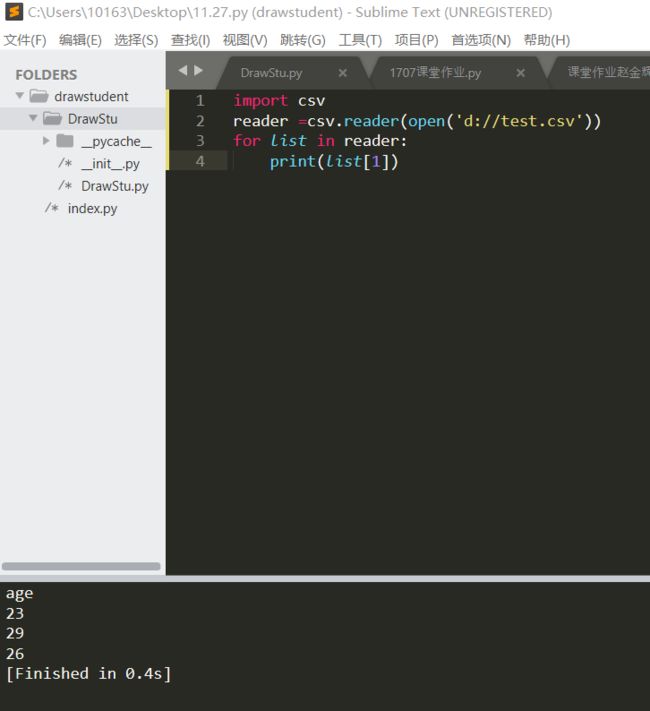Image resolution: width=650 pixels, height=711 pixels.
Task: Open the 查找(I) menu
Action: [191, 40]
